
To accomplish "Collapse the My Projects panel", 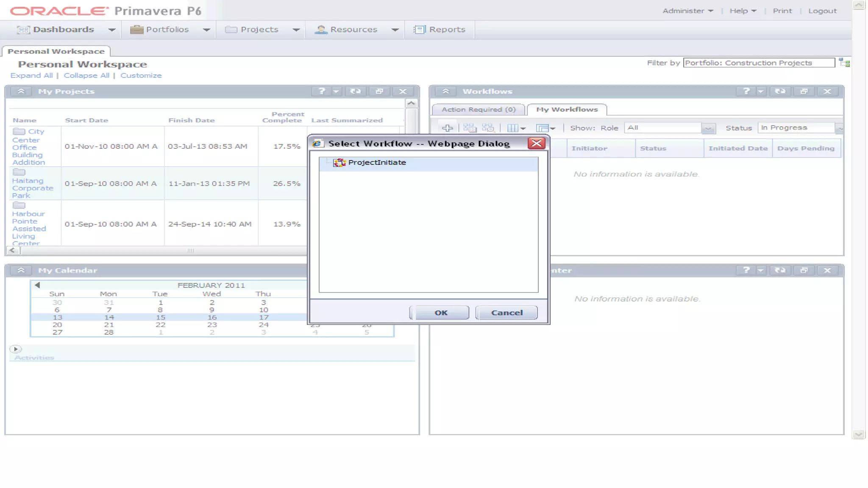I will 21,91.
